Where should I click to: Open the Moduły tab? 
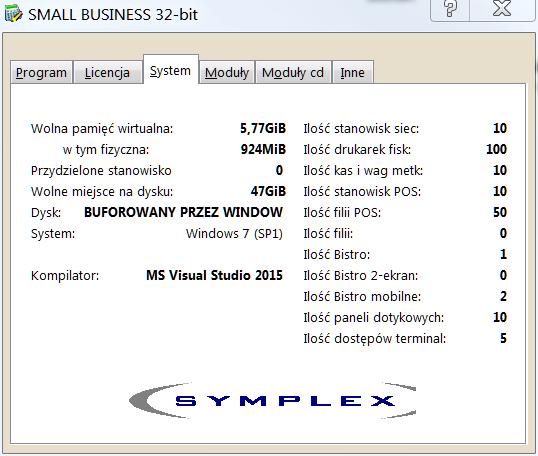(x=227, y=72)
